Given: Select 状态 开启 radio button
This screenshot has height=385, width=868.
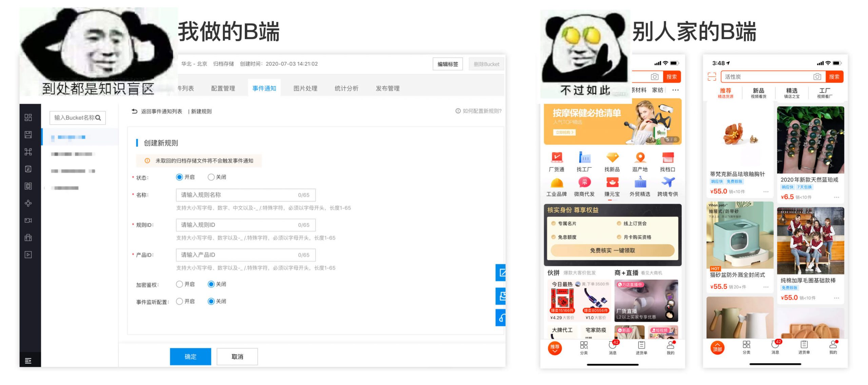Looking at the screenshot, I should (x=179, y=177).
